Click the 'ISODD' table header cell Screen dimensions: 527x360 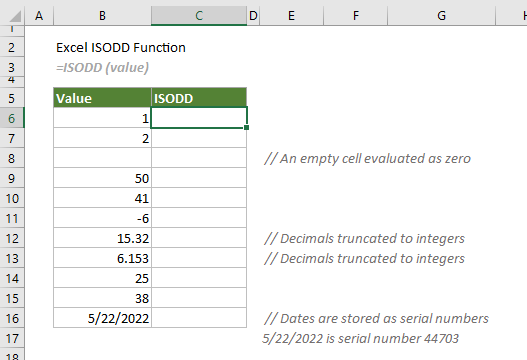[199, 98]
